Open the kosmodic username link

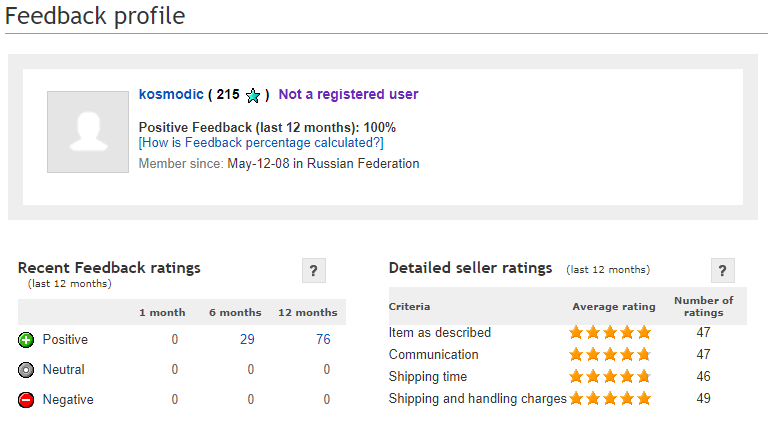171,94
